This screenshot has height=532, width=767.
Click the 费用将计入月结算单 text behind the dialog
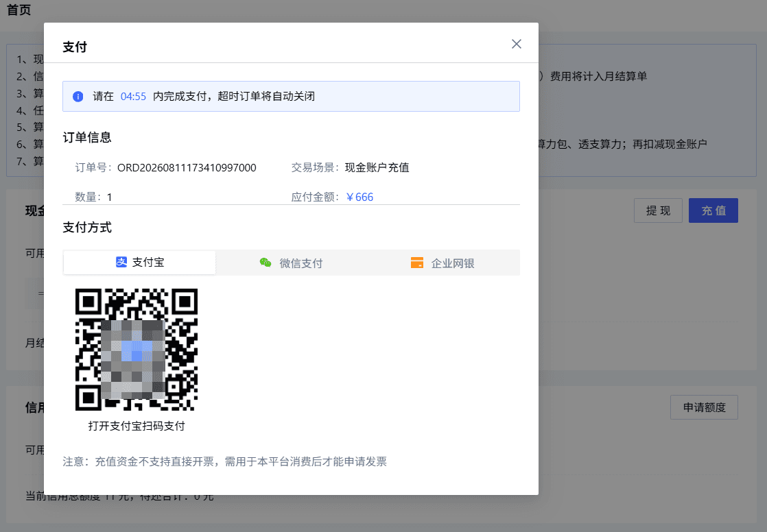[598, 76]
